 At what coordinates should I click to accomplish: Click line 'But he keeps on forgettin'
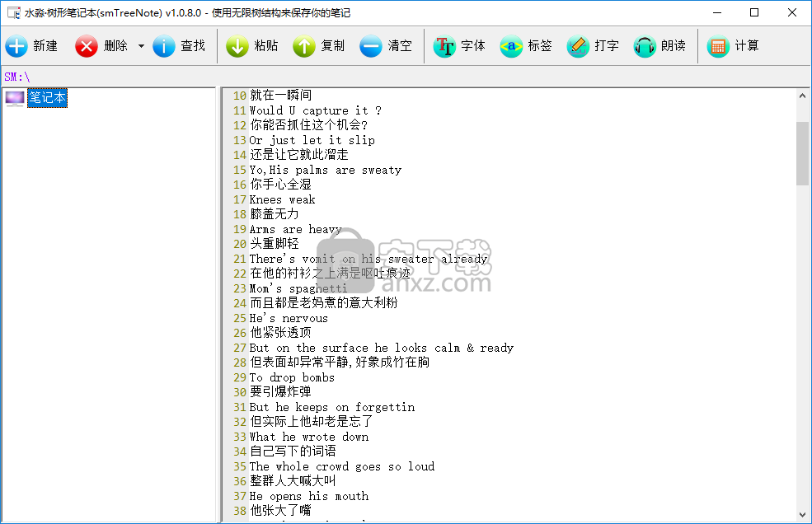coord(332,407)
